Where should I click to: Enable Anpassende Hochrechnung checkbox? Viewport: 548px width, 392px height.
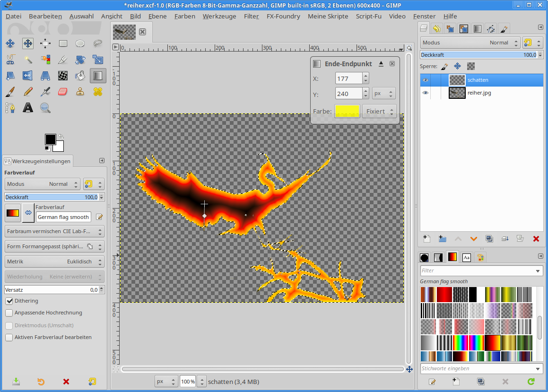[9, 313]
